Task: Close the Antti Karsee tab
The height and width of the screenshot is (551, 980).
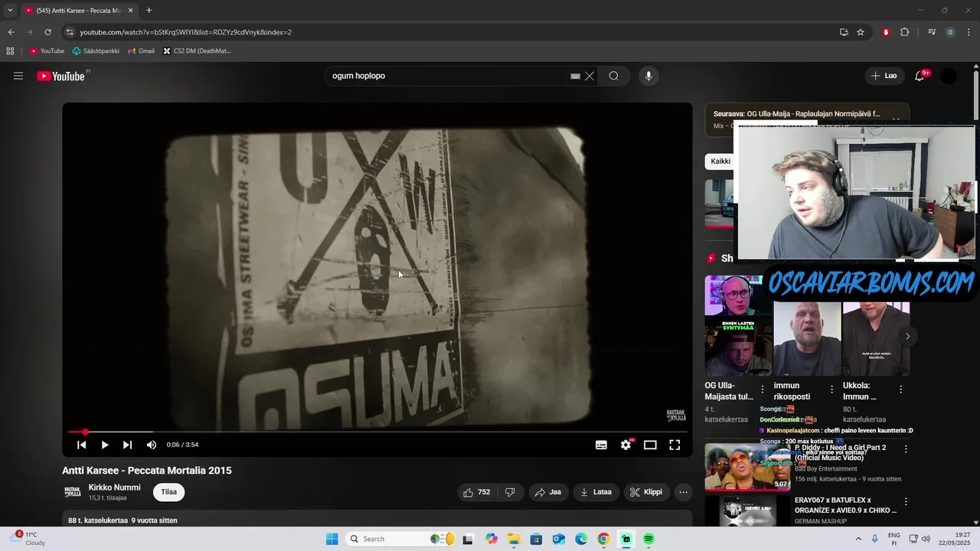Action: pos(131,11)
